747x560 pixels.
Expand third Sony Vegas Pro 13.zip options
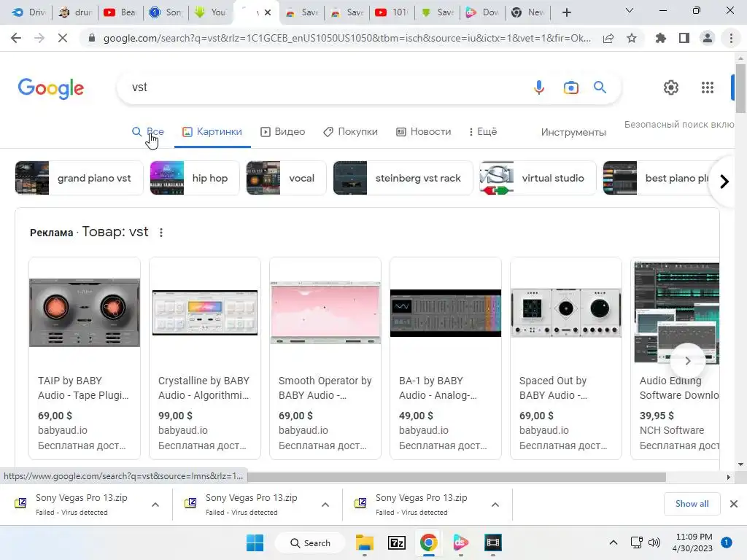pyautogui.click(x=495, y=505)
